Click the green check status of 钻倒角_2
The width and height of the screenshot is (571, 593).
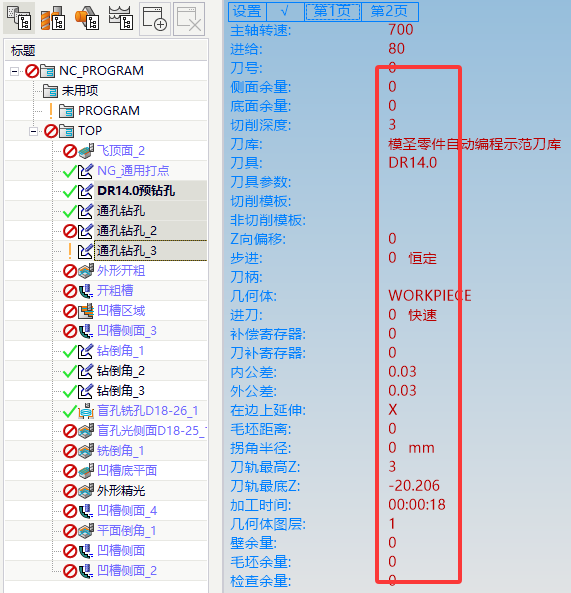(70, 371)
